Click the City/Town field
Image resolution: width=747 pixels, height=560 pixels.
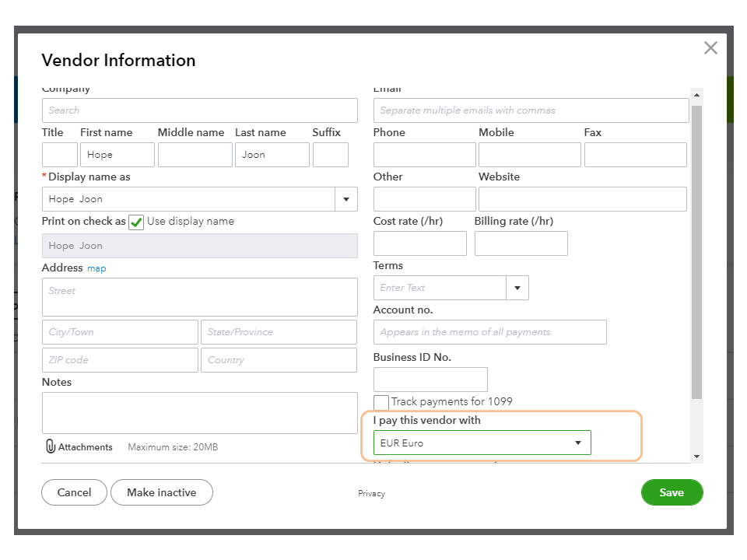tap(120, 332)
